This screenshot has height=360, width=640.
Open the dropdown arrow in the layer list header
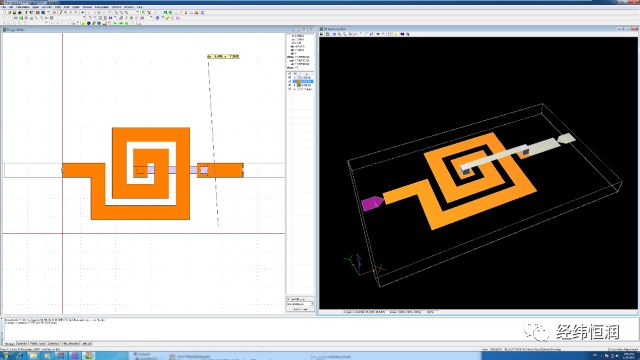pos(307,74)
